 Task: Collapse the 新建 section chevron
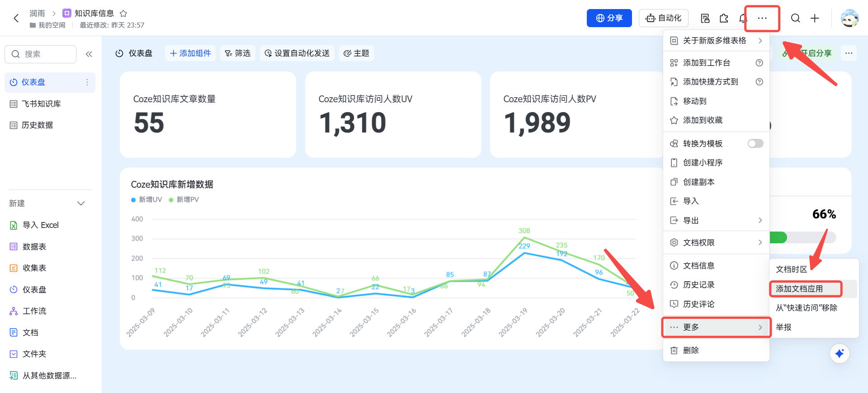point(81,204)
